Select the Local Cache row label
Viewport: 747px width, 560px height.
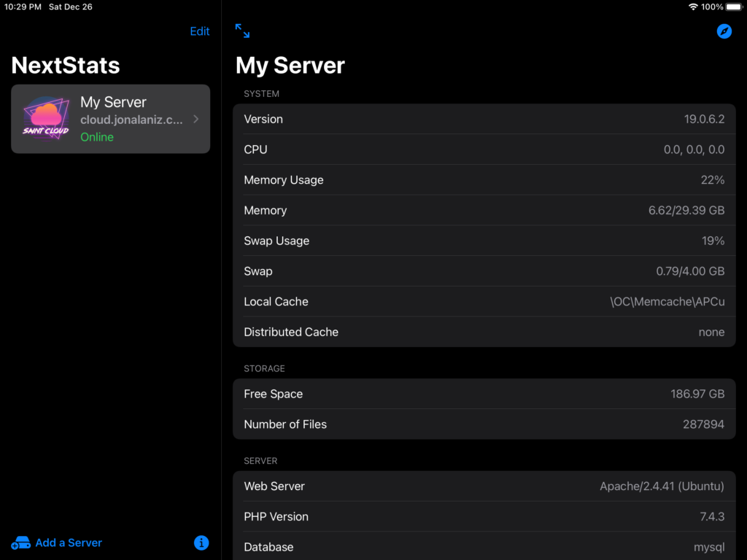276,302
